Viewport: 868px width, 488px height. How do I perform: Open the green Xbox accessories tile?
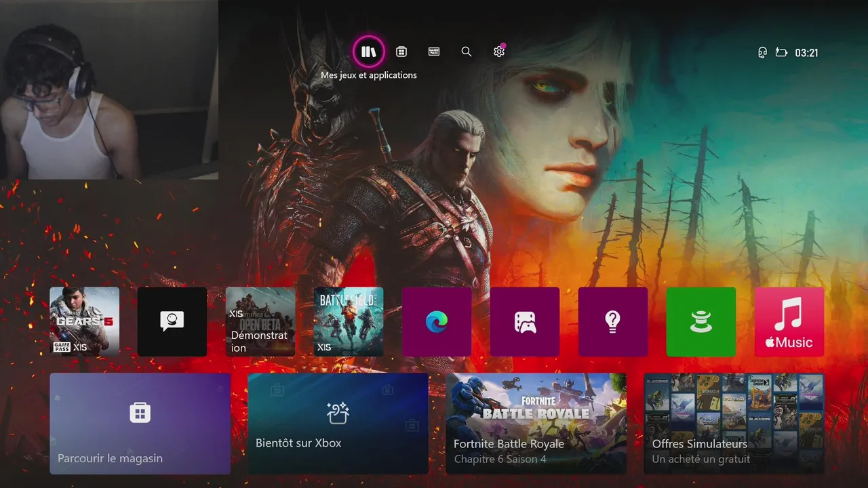pos(701,321)
